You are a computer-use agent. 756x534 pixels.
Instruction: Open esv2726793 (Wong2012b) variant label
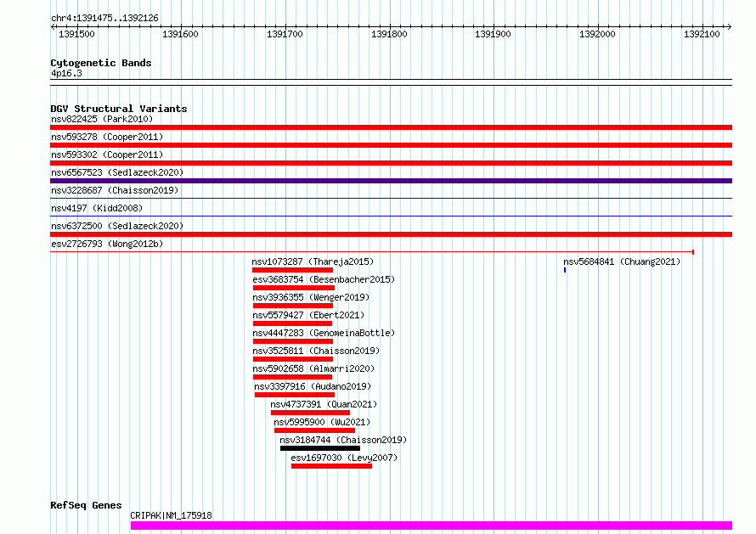pos(107,244)
